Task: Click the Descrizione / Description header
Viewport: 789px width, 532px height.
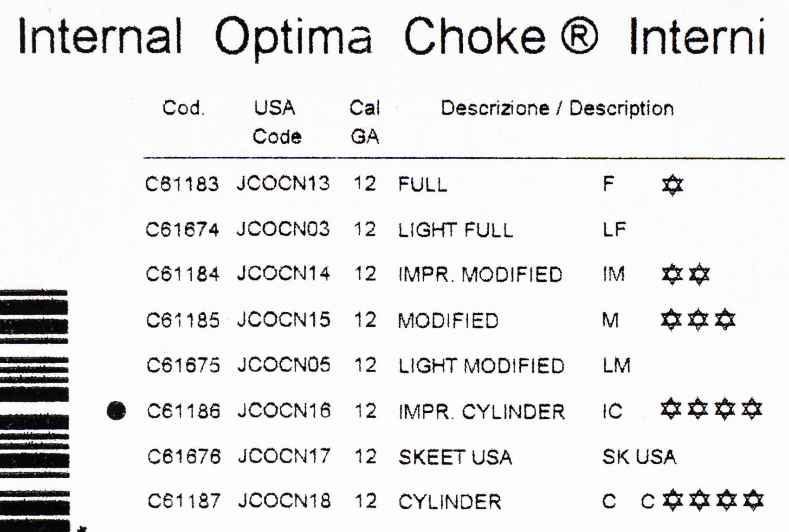Action: 557,109
